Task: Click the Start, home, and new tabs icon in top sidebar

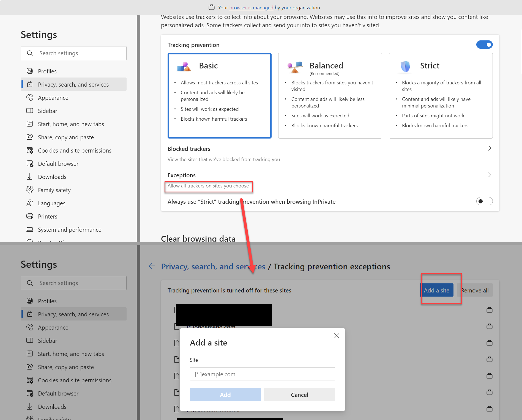Action: click(x=30, y=124)
